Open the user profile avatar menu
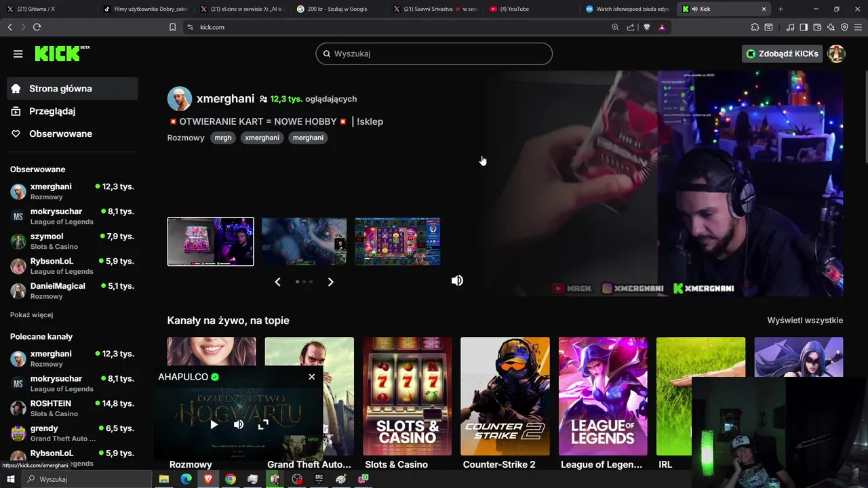868x488 pixels. 836,54
